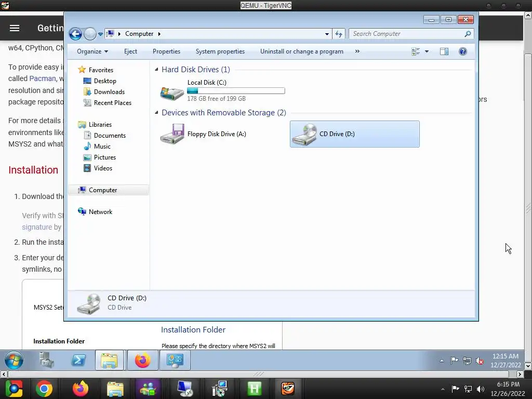Click Eject in the command bar
Viewport: 532px width, 399px height.
click(x=130, y=51)
